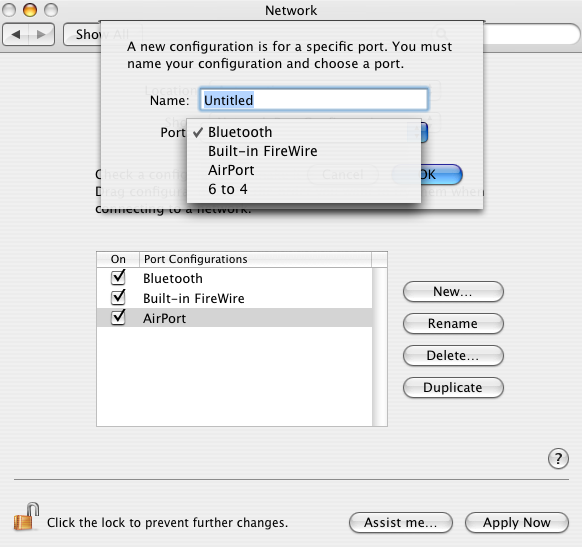Click the Port Configurations column header
The image size is (582, 547).
point(255,259)
